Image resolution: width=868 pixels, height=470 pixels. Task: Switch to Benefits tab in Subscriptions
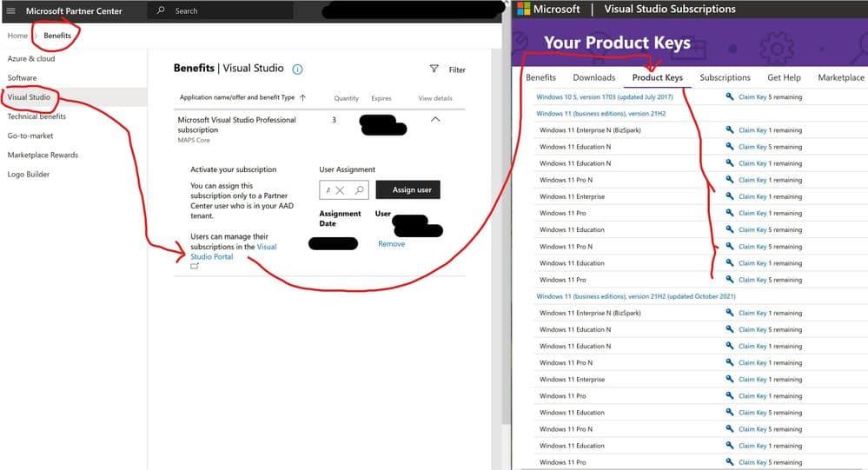540,77
